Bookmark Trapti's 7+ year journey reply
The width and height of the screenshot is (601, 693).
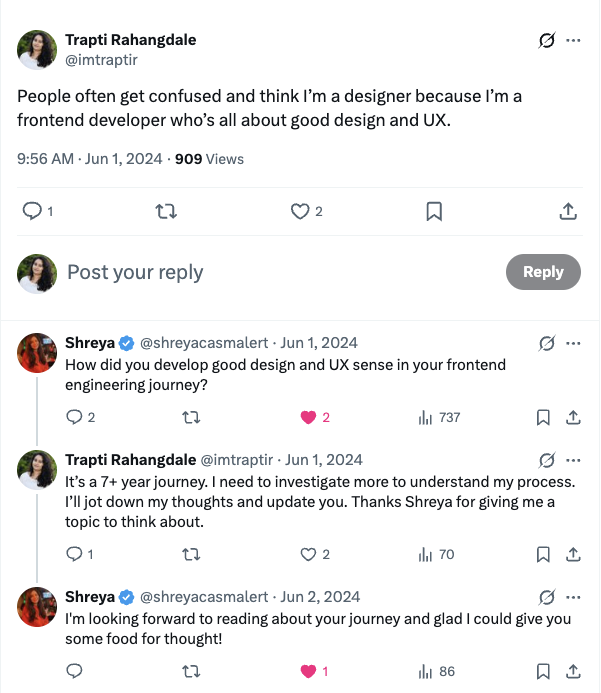[543, 554]
